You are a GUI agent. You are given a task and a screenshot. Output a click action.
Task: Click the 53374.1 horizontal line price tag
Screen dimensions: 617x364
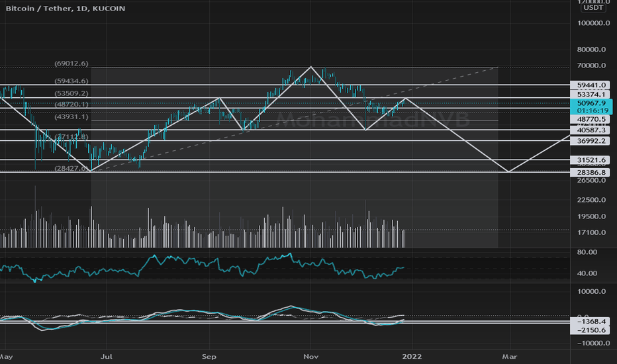(x=590, y=95)
